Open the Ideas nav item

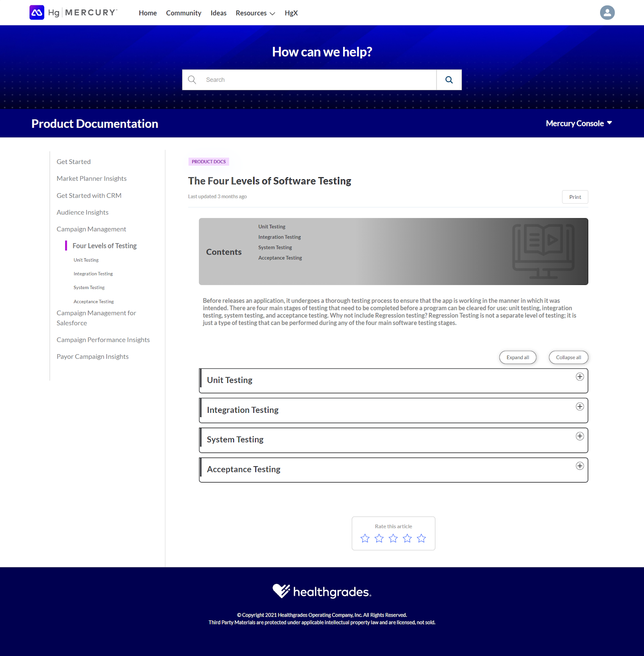pos(218,13)
